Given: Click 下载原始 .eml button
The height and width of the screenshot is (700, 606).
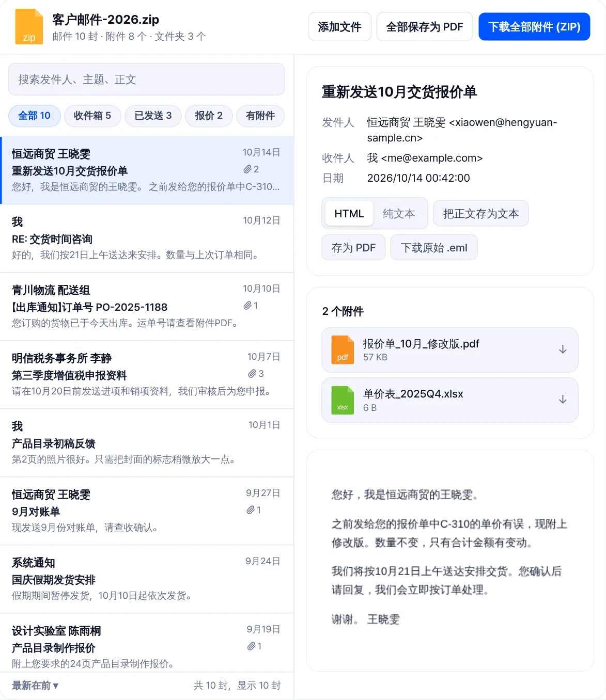Looking at the screenshot, I should pyautogui.click(x=434, y=248).
